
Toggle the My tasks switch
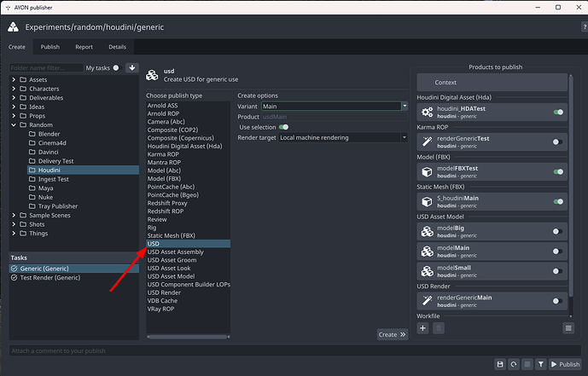(117, 68)
